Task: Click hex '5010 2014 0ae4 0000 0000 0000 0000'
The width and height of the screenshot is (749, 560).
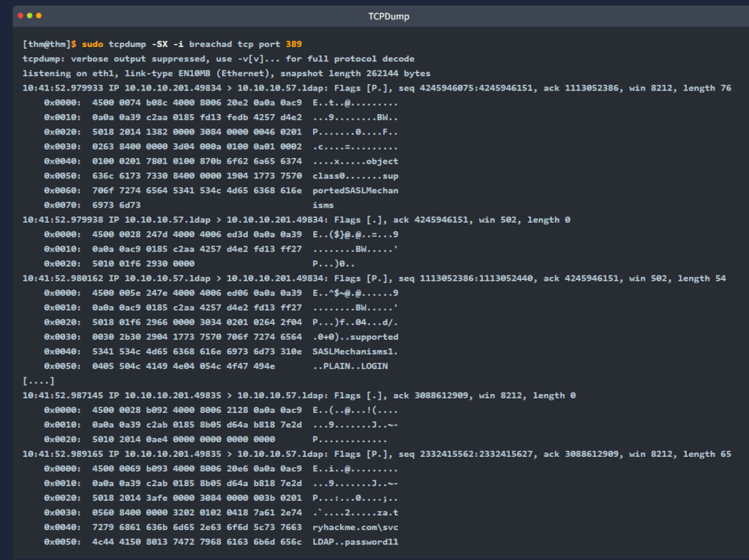Action: (x=184, y=439)
